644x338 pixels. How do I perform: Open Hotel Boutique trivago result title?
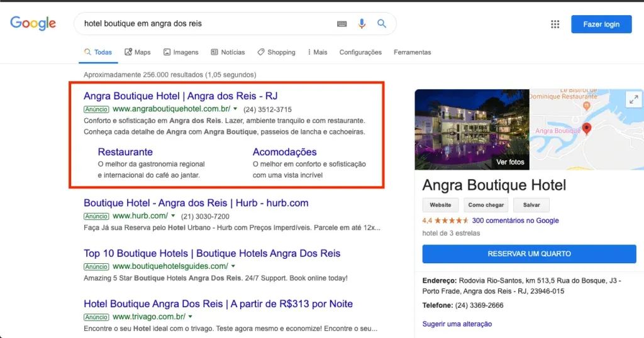pyautogui.click(x=218, y=304)
